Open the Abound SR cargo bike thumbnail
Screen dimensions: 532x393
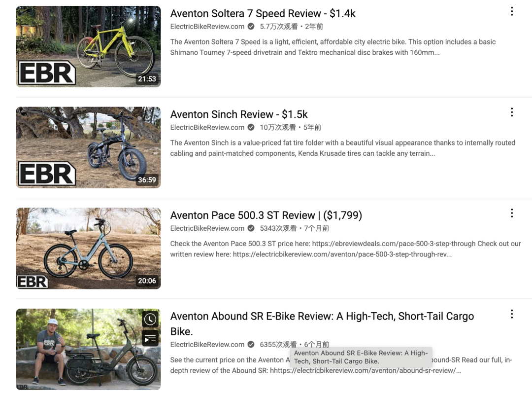pos(88,349)
